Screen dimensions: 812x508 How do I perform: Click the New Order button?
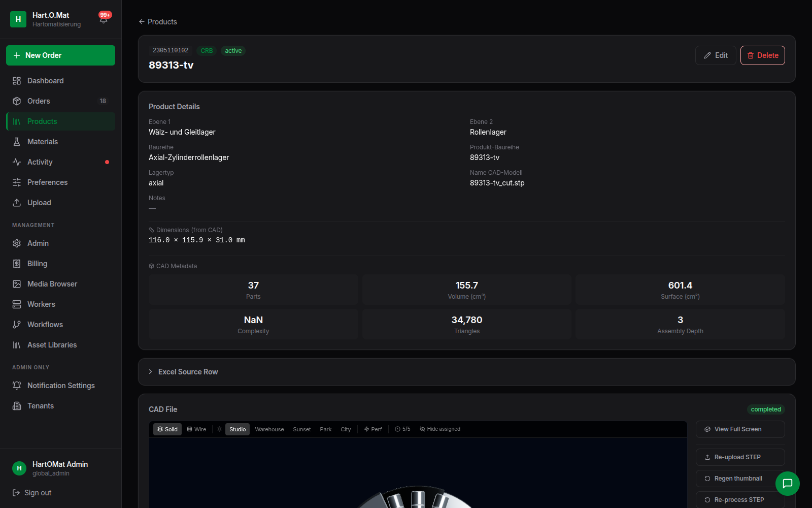click(x=60, y=55)
